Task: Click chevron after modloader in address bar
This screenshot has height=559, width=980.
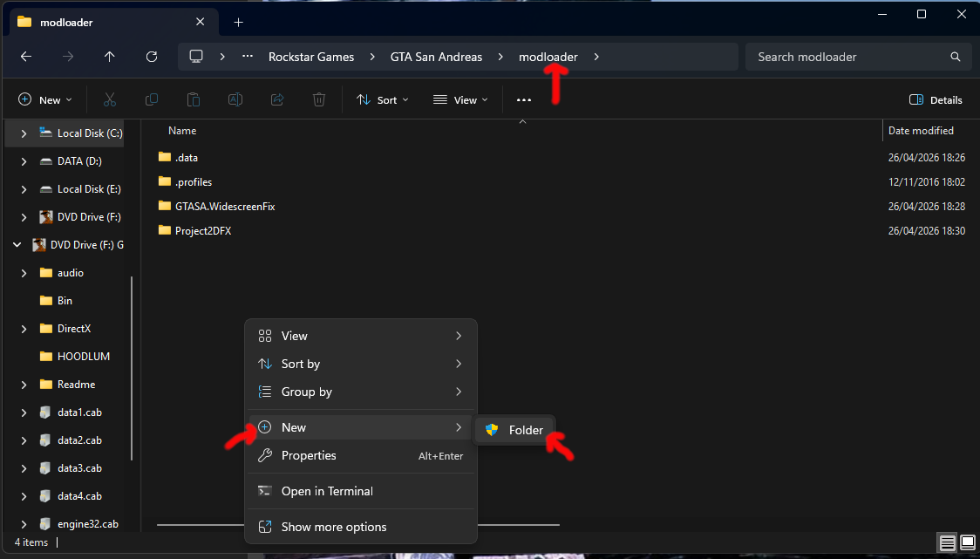Action: 596,57
